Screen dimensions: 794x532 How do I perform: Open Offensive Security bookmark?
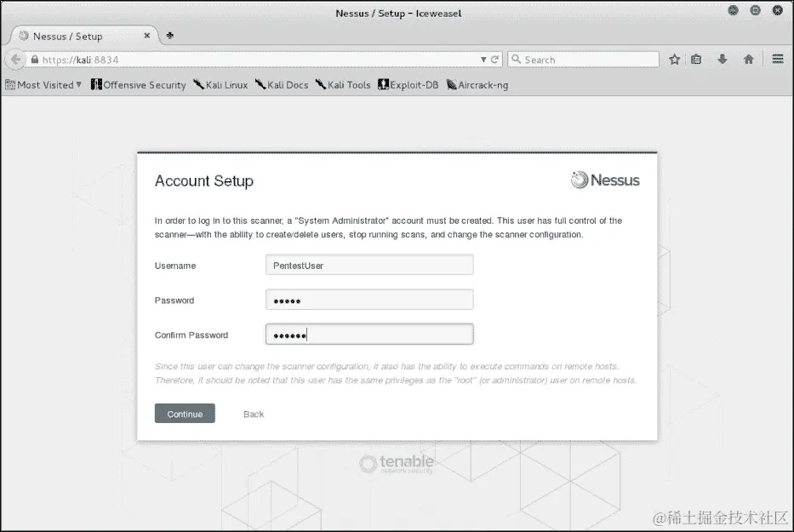[x=138, y=85]
